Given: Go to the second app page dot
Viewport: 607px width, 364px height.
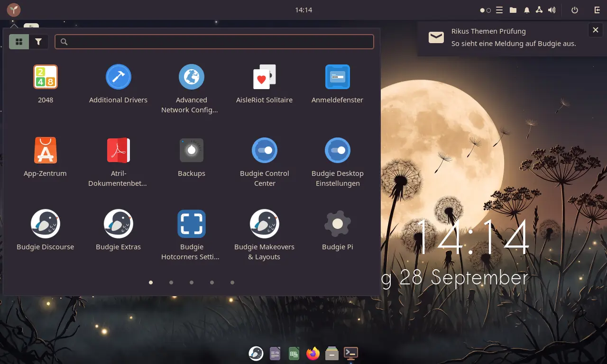Looking at the screenshot, I should tap(171, 282).
